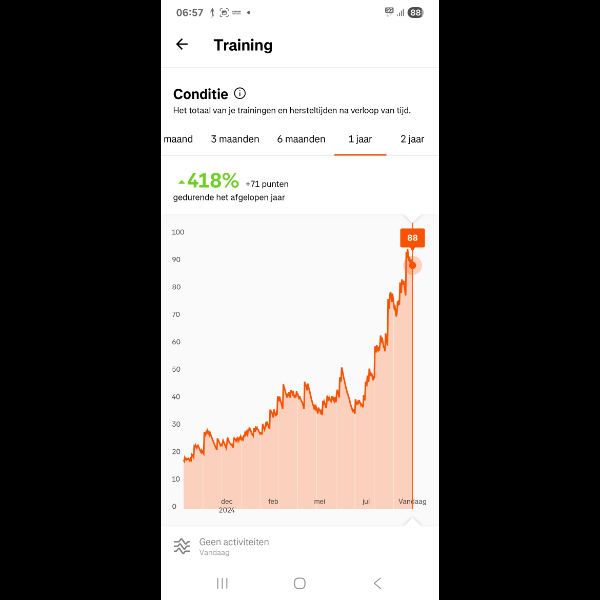
Task: Tap the 88 fitness score label
Action: (412, 238)
